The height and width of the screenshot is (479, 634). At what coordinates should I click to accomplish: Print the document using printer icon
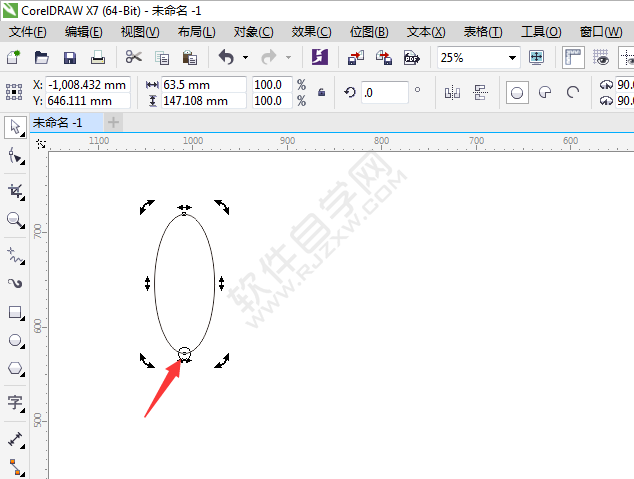click(x=98, y=57)
